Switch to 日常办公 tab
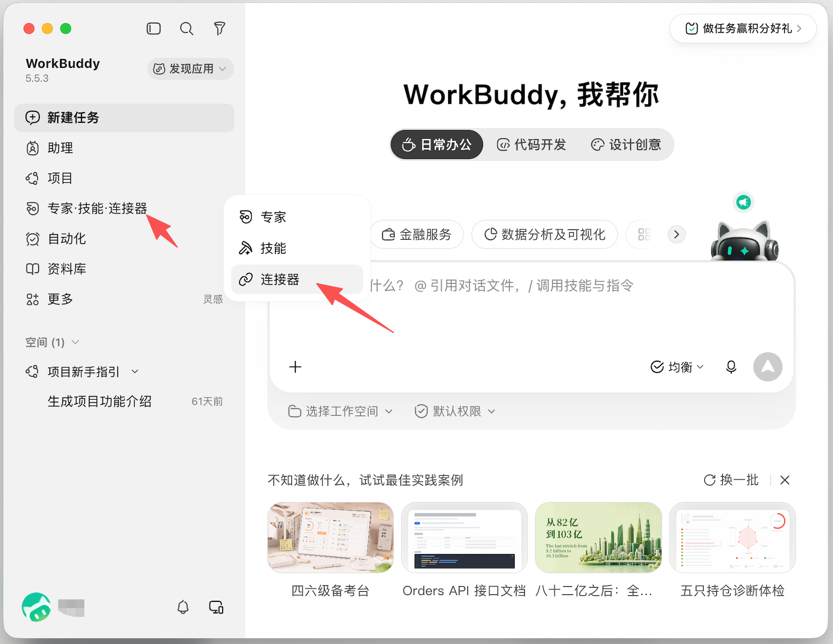The width and height of the screenshot is (833, 644). (x=437, y=145)
